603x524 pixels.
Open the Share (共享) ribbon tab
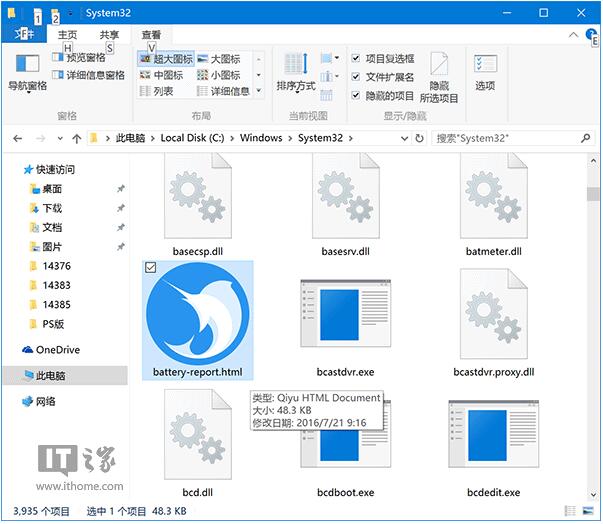109,35
